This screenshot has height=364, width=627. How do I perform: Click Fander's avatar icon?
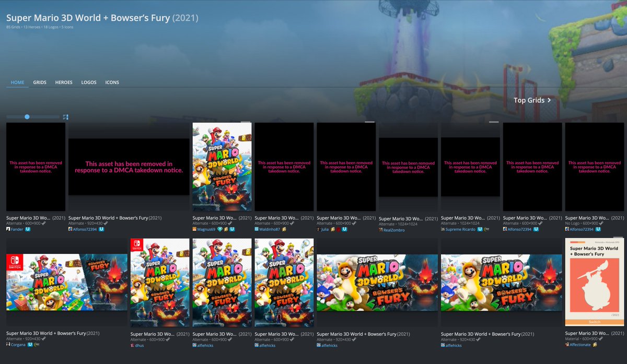pyautogui.click(x=8, y=229)
